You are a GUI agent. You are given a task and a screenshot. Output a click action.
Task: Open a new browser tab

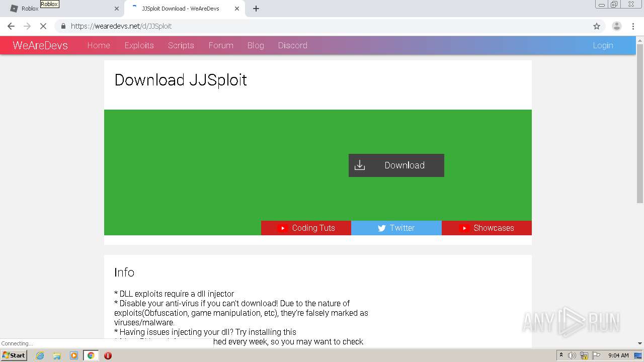[x=256, y=9]
